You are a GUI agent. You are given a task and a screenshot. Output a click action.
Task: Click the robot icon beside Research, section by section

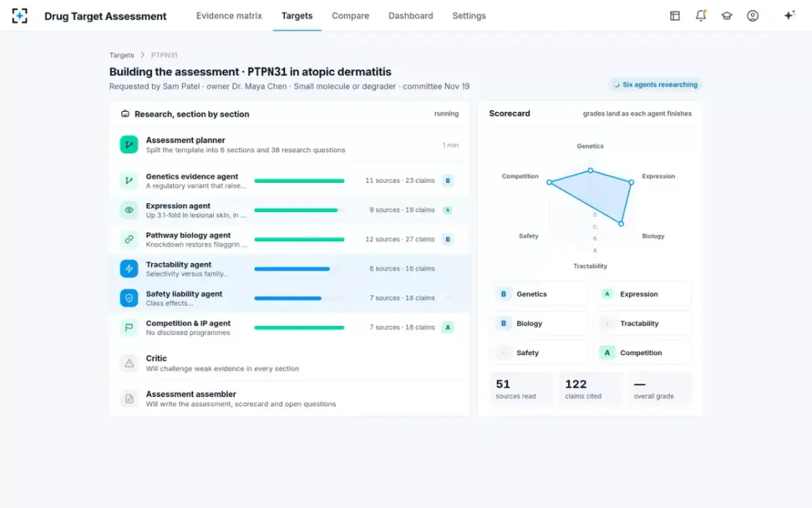click(x=125, y=114)
